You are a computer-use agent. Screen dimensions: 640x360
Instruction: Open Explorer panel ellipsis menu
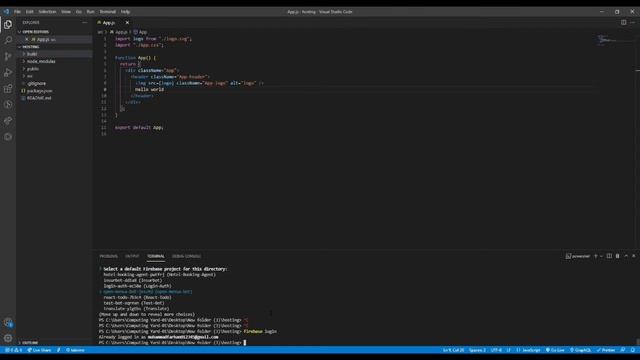(x=84, y=22)
